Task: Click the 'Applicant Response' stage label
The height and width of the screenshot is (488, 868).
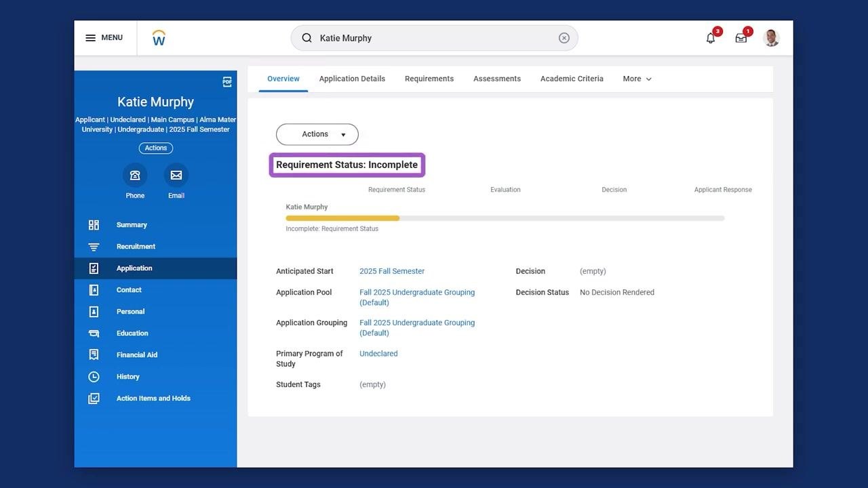Action: 723,190
